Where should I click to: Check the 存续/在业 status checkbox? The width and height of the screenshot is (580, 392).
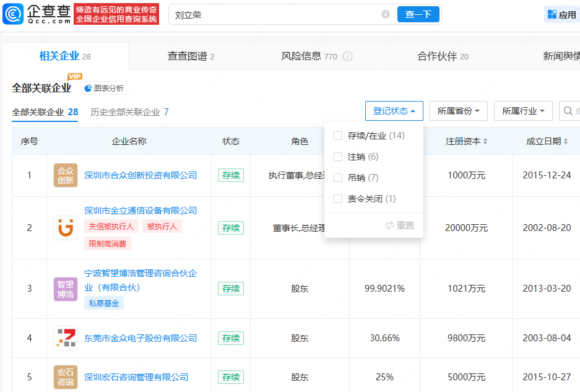click(x=338, y=136)
